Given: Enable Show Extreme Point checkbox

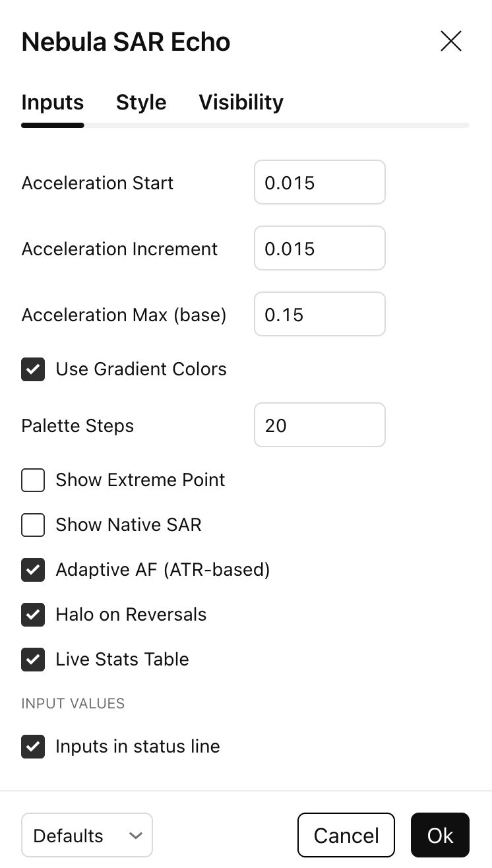Looking at the screenshot, I should coord(33,480).
